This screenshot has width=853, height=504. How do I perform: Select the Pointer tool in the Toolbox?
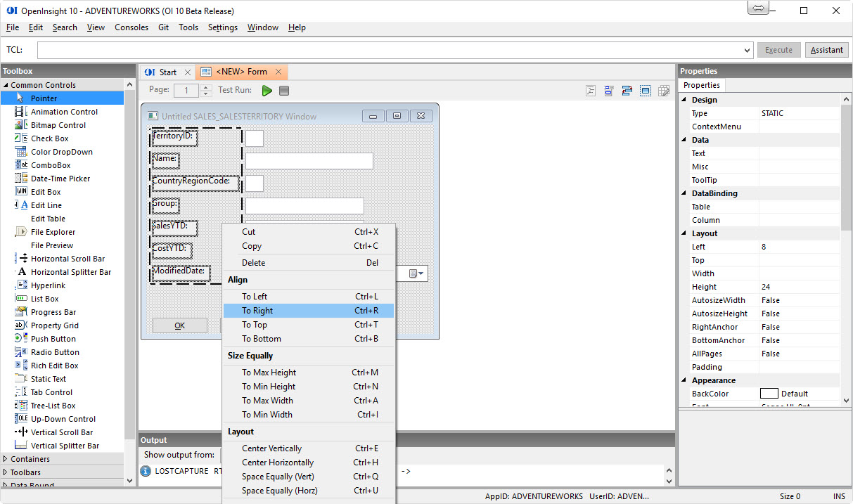pos(62,98)
